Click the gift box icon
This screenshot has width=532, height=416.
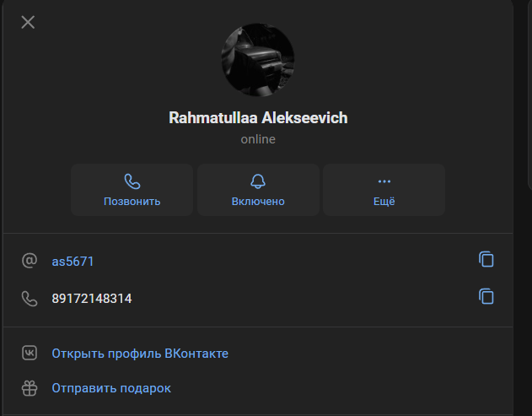click(x=30, y=388)
